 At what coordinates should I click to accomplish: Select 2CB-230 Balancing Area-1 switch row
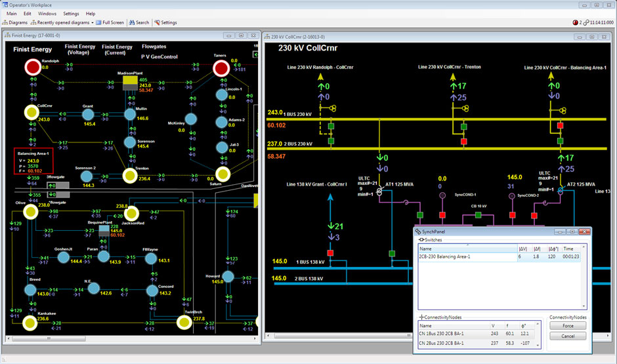[499, 256]
